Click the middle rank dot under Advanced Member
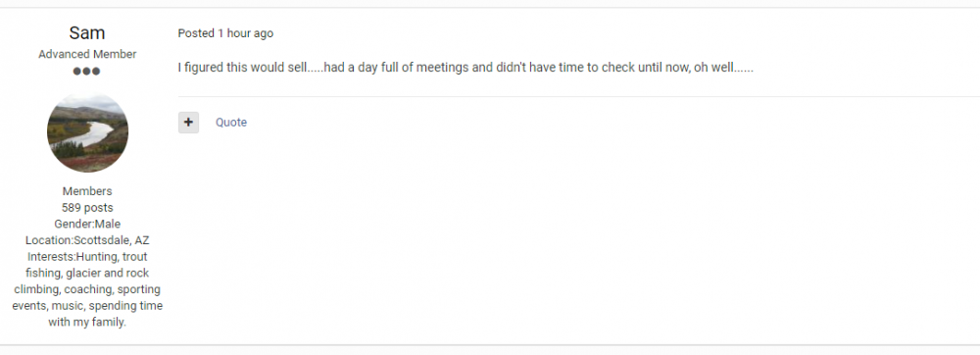 pyautogui.click(x=87, y=72)
